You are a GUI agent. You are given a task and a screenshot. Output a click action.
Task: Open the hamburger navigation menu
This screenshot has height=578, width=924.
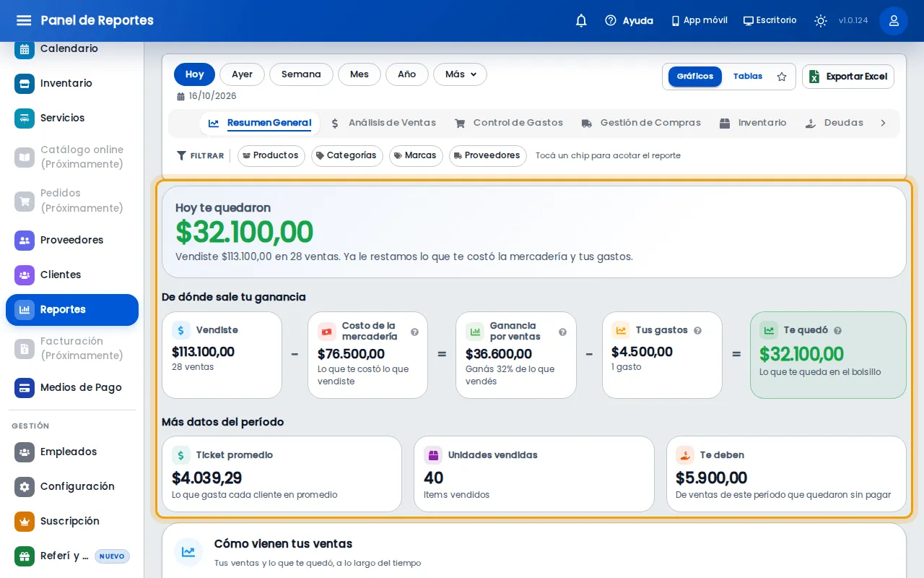(24, 20)
